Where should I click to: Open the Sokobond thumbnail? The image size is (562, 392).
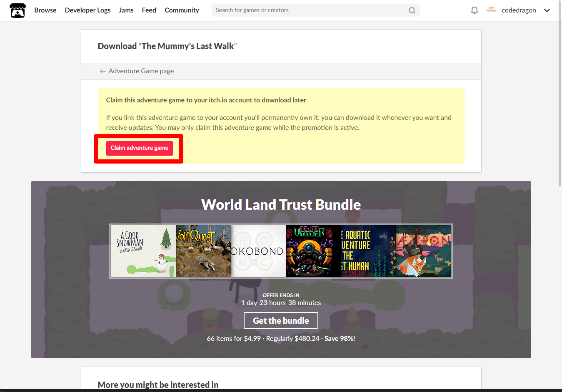point(259,251)
